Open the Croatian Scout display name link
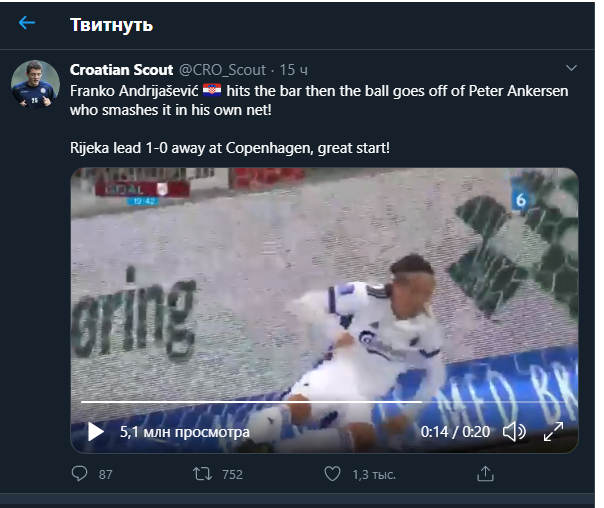This screenshot has height=508, width=604. point(122,70)
